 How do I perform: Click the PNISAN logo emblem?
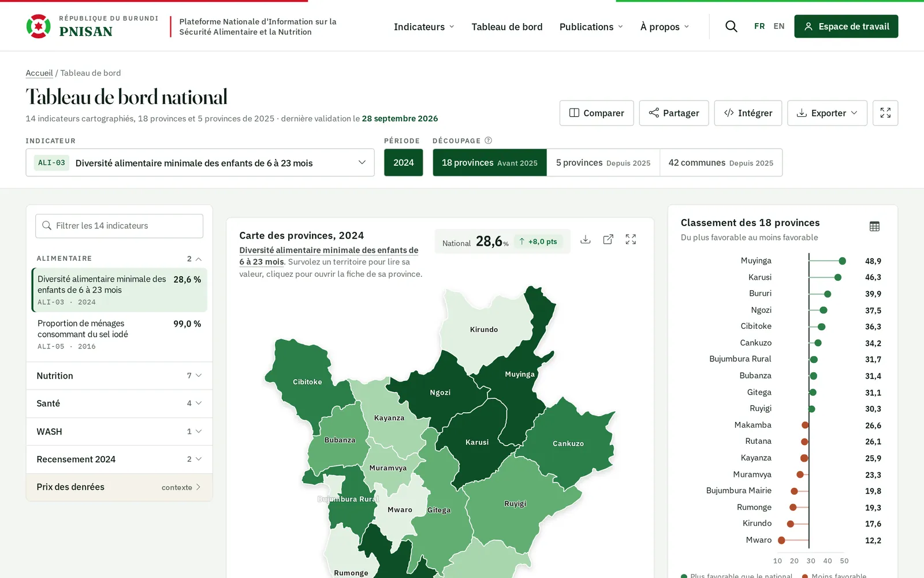tap(38, 27)
